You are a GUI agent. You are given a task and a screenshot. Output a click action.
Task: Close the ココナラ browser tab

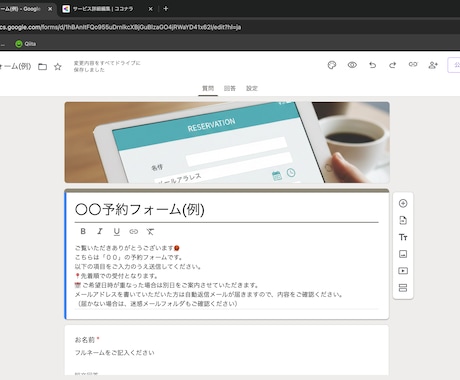(150, 9)
